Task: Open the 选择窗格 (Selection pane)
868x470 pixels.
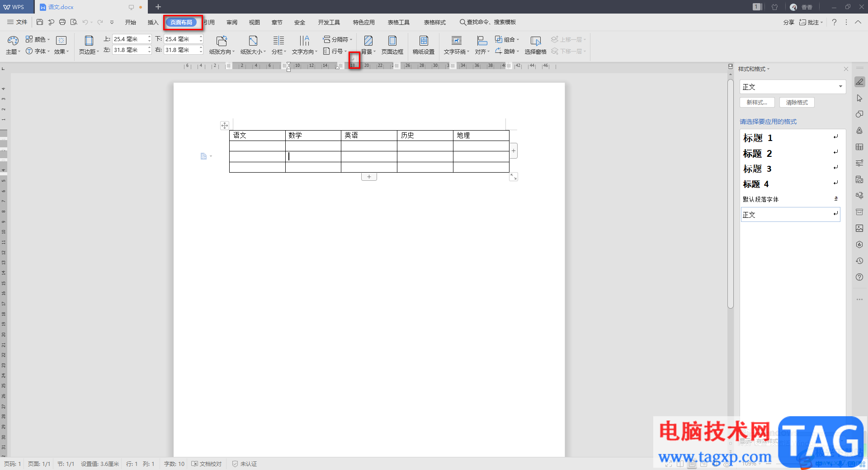Action: coord(535,45)
